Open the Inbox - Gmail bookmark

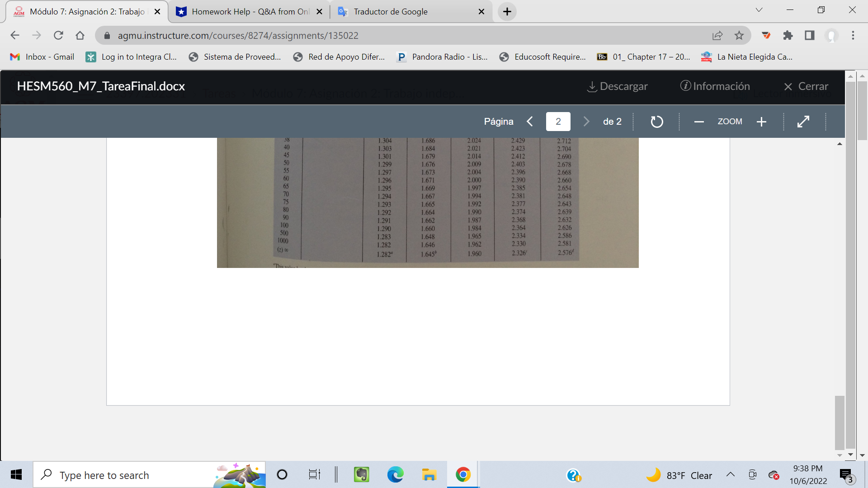[x=42, y=56]
